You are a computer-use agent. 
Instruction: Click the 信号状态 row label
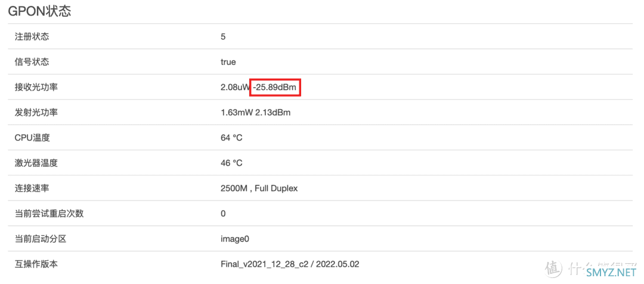click(x=32, y=61)
